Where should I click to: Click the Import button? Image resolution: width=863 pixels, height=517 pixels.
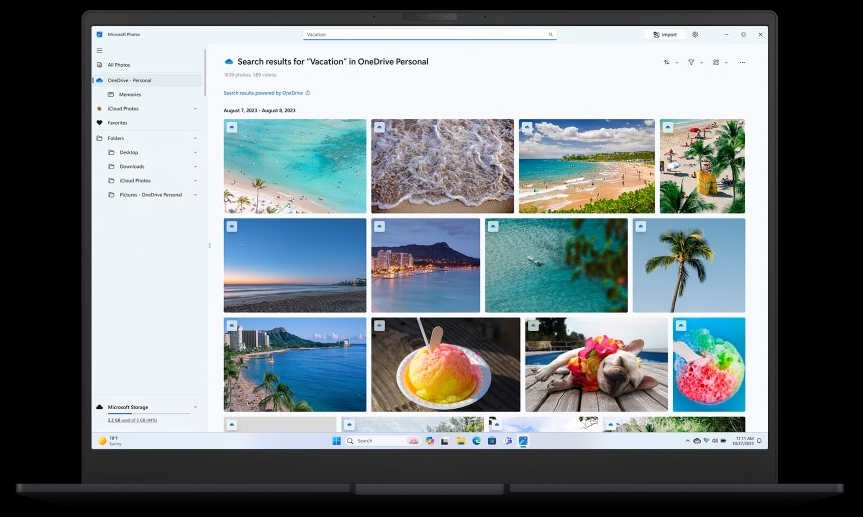point(665,34)
